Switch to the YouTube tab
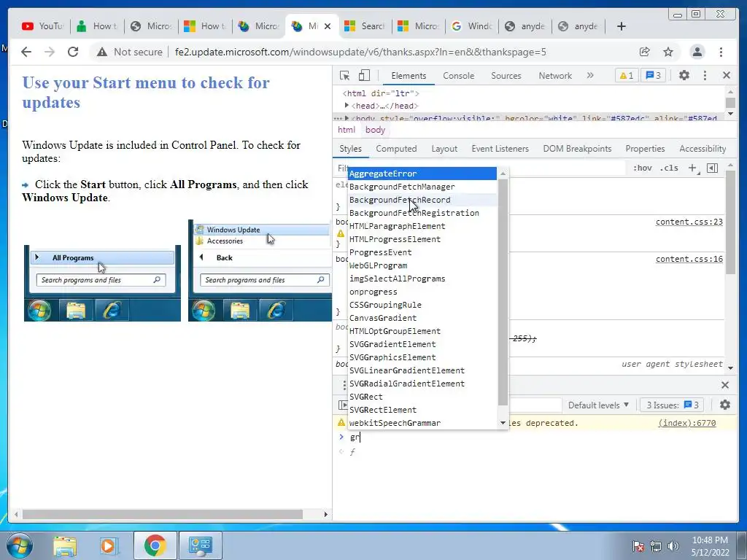Image resolution: width=747 pixels, height=560 pixels. click(43, 26)
